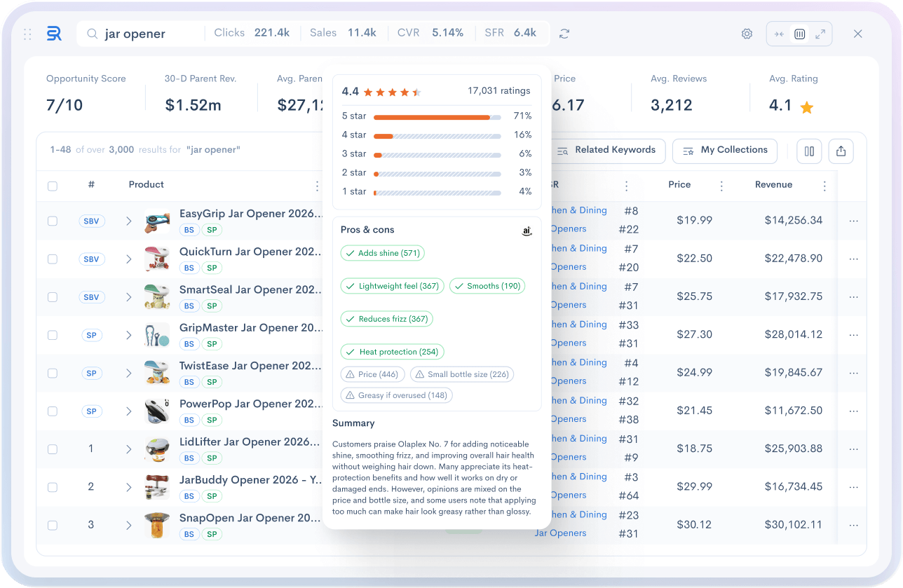Open the settings gear icon

point(747,34)
